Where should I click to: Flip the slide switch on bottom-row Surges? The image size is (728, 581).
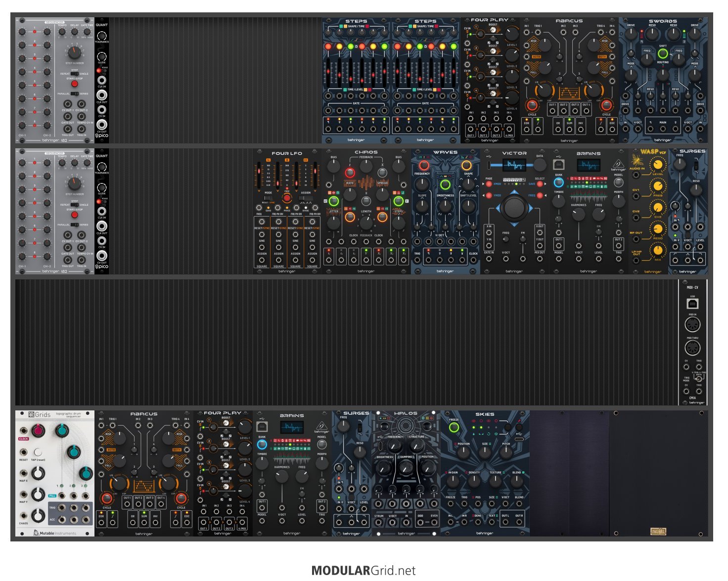coord(360,427)
